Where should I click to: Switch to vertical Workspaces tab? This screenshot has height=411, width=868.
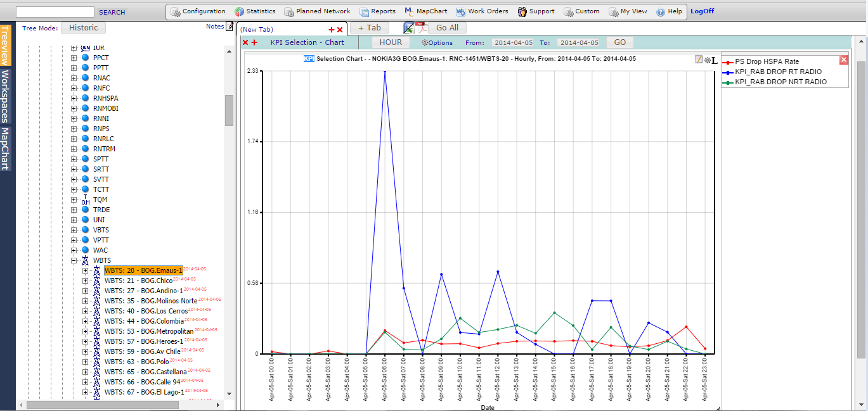point(5,96)
